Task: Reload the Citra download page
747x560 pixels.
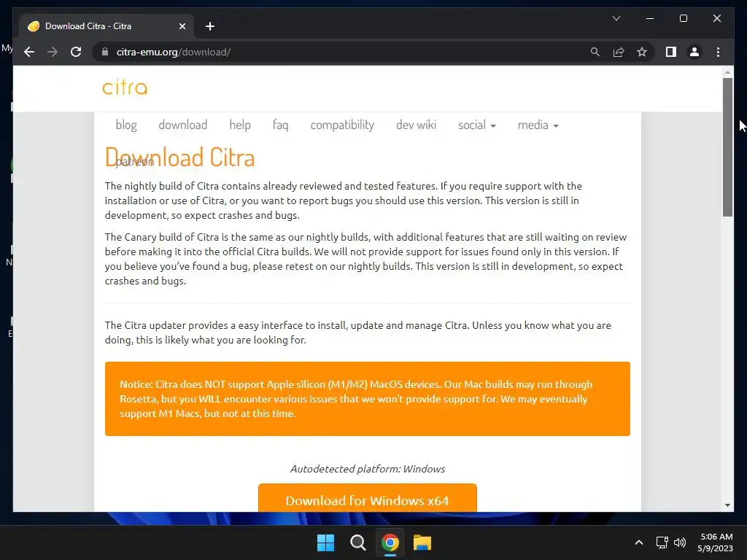Action: [x=76, y=52]
